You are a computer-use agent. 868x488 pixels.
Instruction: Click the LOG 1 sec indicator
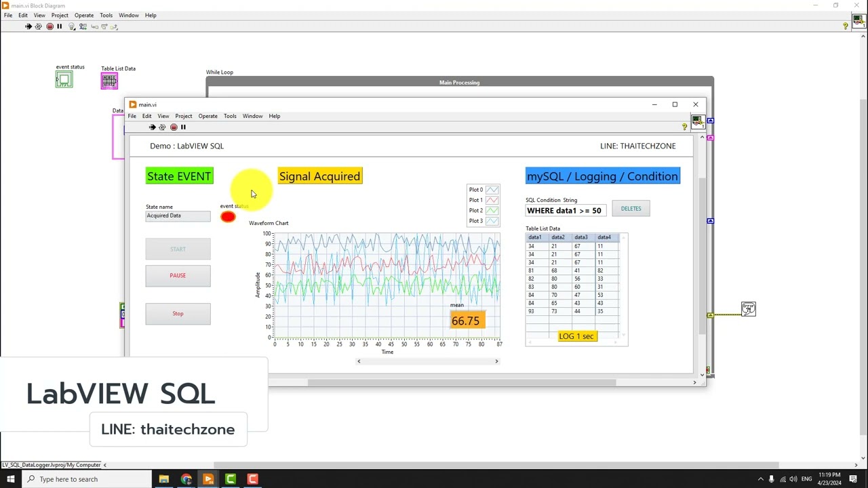coord(577,336)
